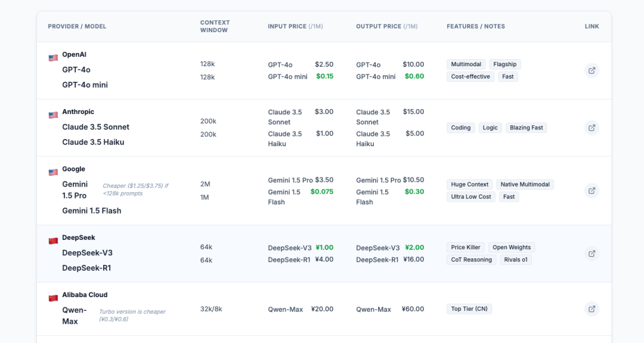Click the ¥1.00 DeepSeek-V3 input price

point(324,248)
